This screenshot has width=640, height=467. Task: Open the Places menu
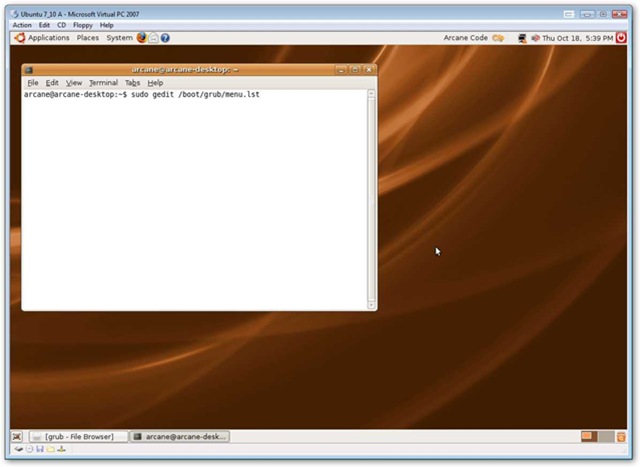click(88, 38)
